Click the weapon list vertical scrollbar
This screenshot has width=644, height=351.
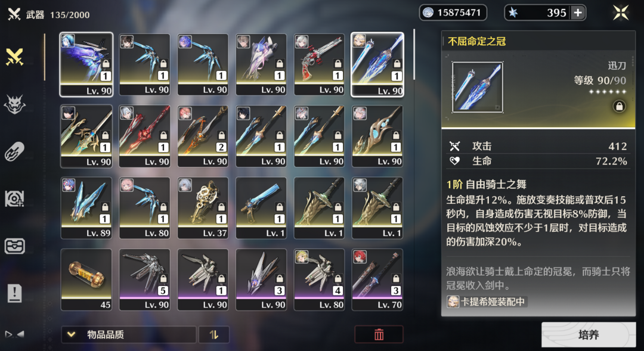[414, 54]
